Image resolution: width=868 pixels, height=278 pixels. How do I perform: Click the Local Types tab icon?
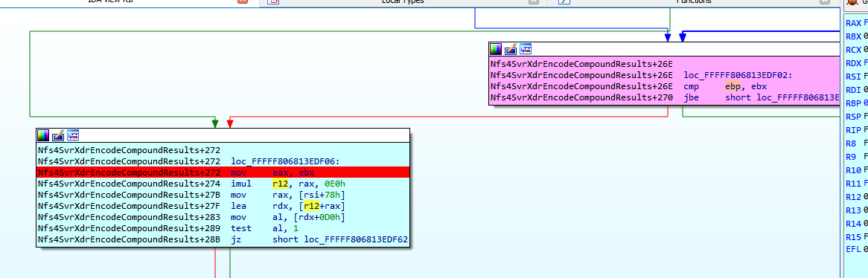click(x=273, y=1)
